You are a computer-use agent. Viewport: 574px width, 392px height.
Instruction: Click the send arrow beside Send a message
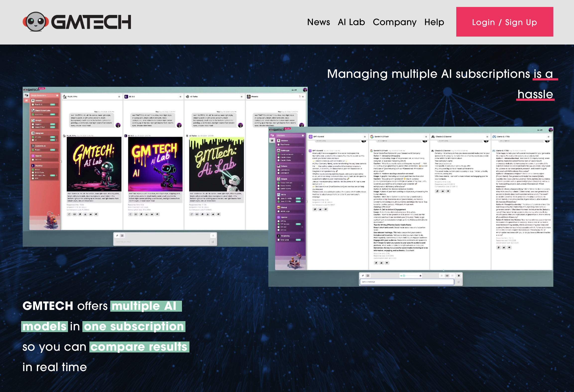[x=458, y=282]
